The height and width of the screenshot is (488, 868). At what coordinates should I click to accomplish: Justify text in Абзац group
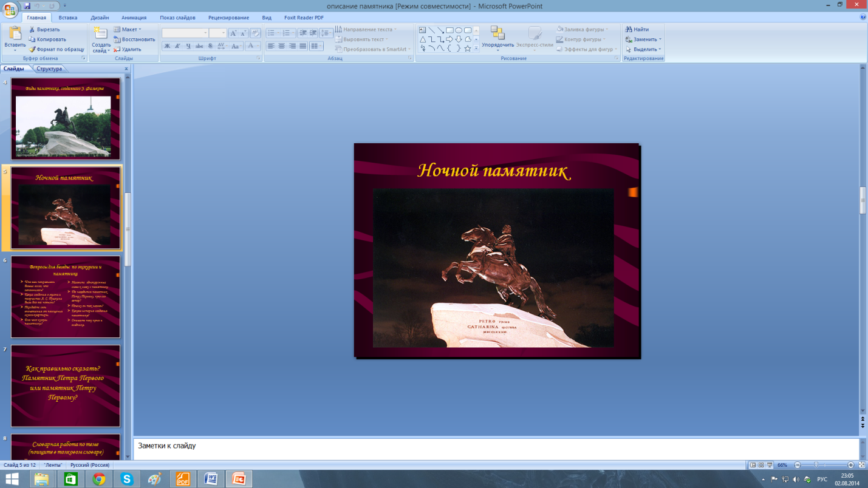click(303, 46)
